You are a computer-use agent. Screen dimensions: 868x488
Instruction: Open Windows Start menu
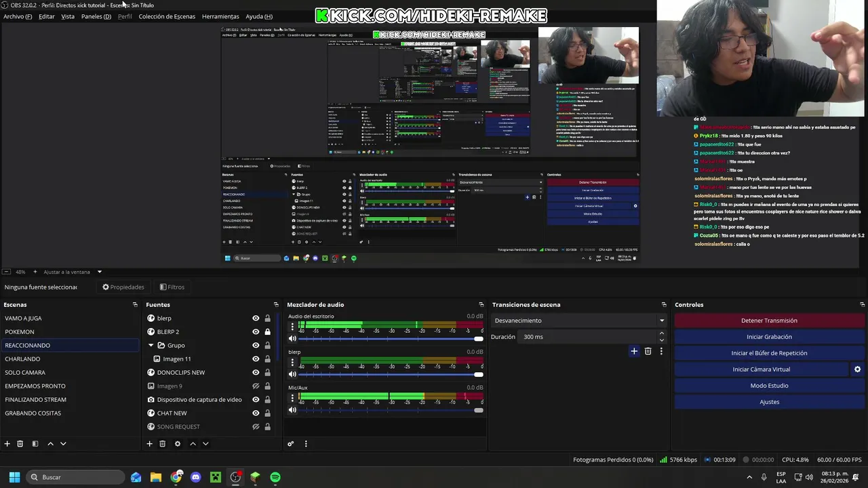tap(14, 477)
